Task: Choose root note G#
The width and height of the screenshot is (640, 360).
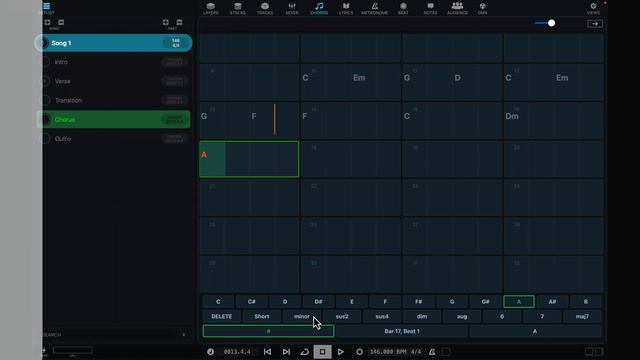Action: [485, 302]
